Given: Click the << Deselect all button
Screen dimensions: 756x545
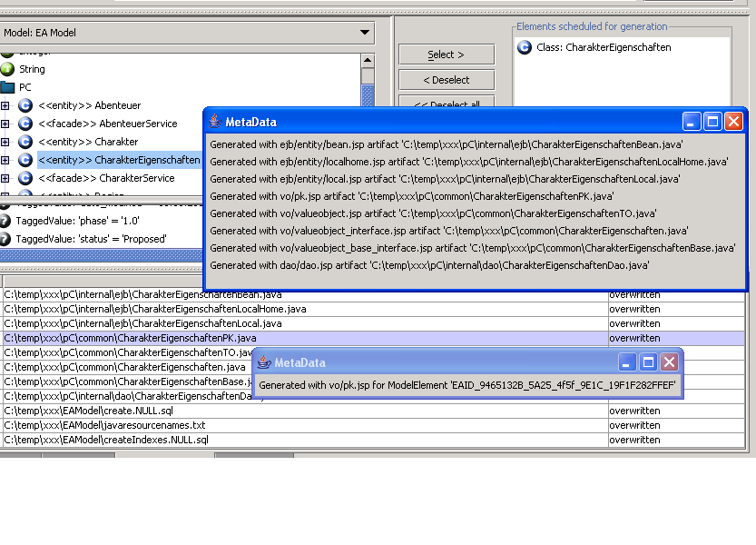Looking at the screenshot, I should click(447, 102).
